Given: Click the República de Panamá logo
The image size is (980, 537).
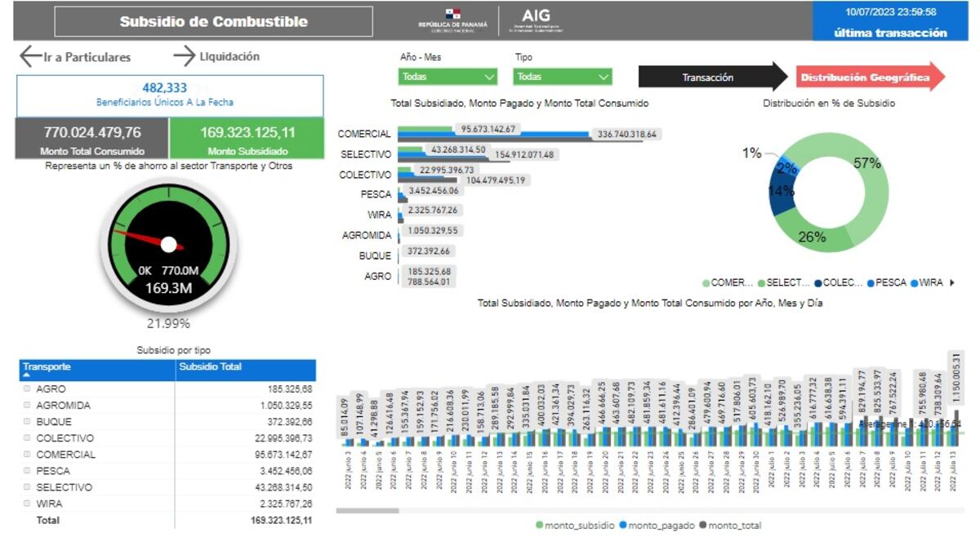Looking at the screenshot, I should (x=452, y=20).
